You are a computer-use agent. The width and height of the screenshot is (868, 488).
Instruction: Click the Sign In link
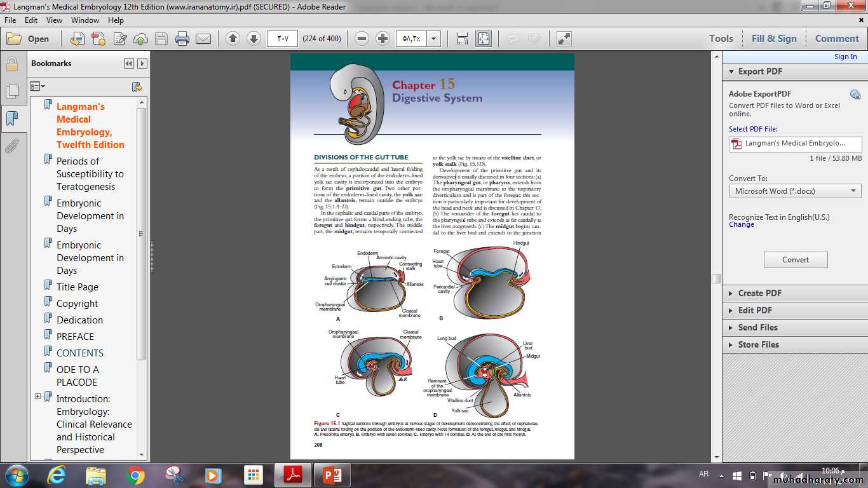[845, 57]
